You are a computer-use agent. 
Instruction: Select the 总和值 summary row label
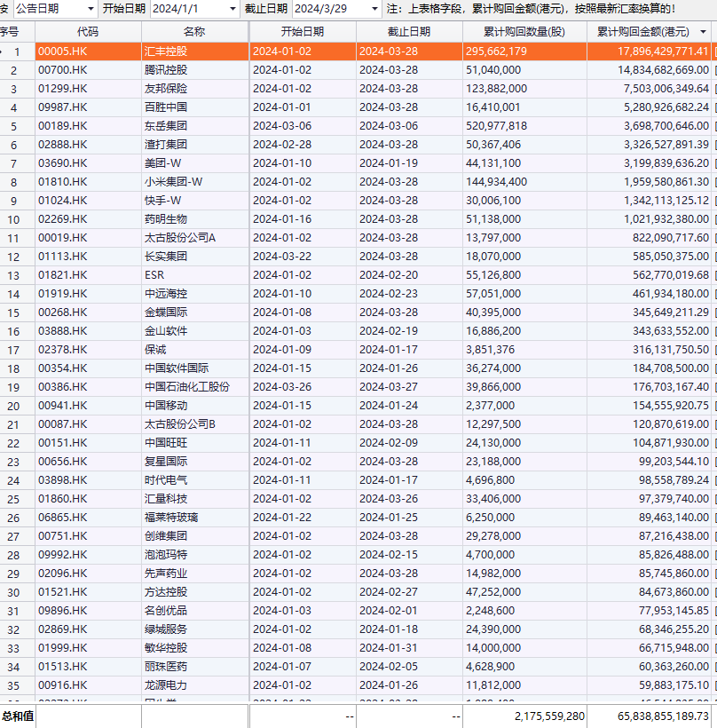18,716
